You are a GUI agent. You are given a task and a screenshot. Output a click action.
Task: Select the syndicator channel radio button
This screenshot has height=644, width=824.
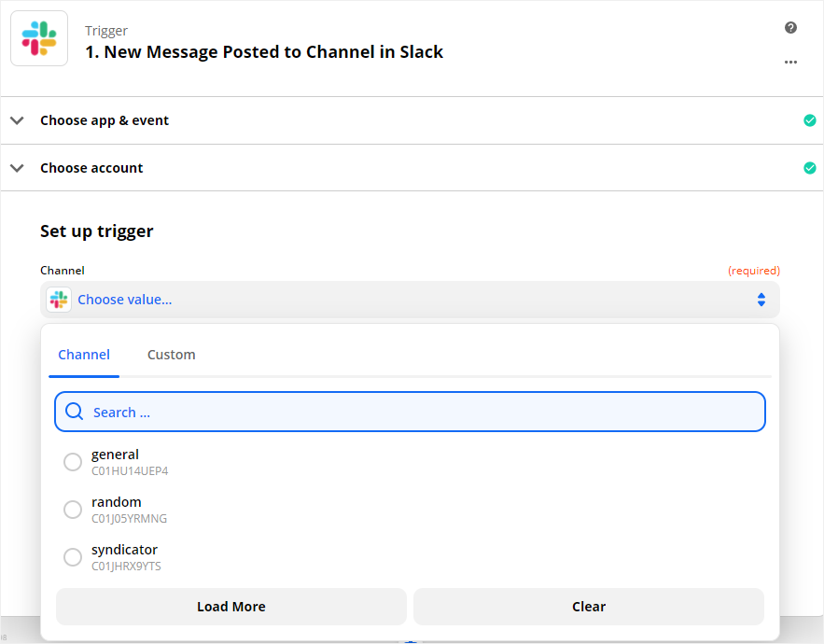click(73, 557)
